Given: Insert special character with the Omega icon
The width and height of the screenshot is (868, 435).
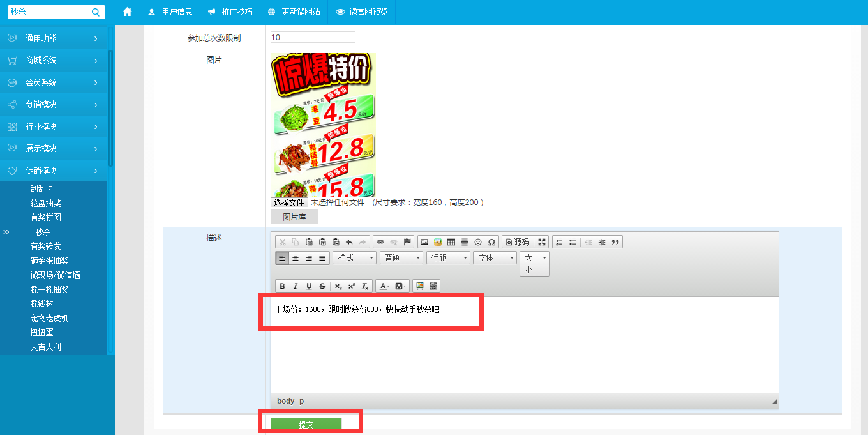Looking at the screenshot, I should pos(491,242).
